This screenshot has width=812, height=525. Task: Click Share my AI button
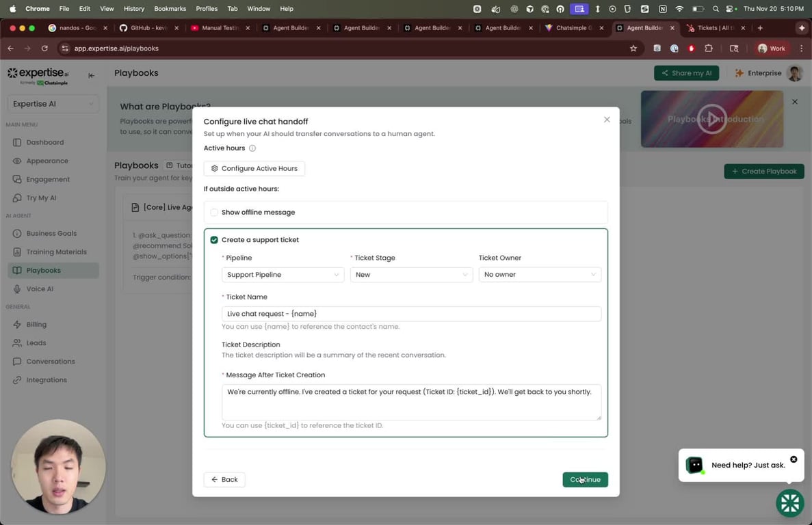pos(686,73)
